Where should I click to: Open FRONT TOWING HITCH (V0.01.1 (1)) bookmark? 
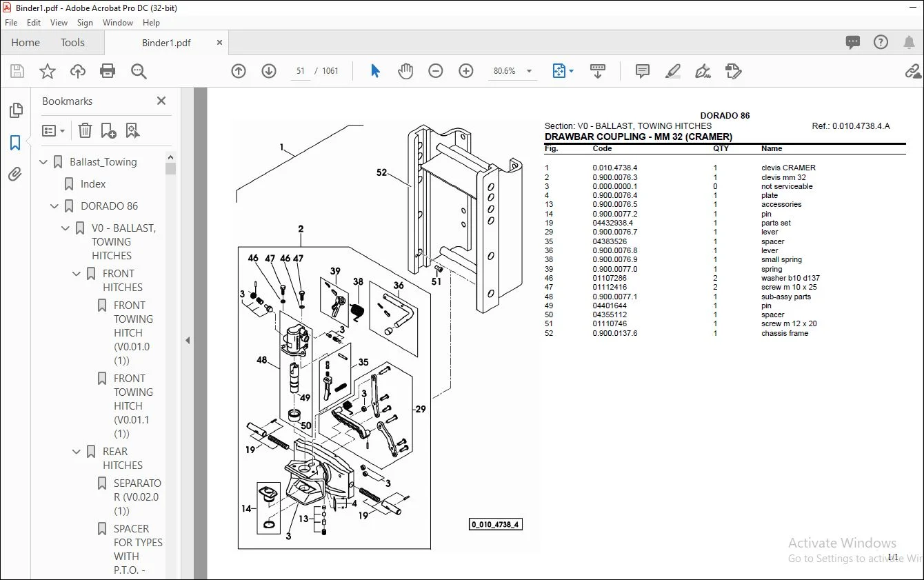pyautogui.click(x=132, y=406)
